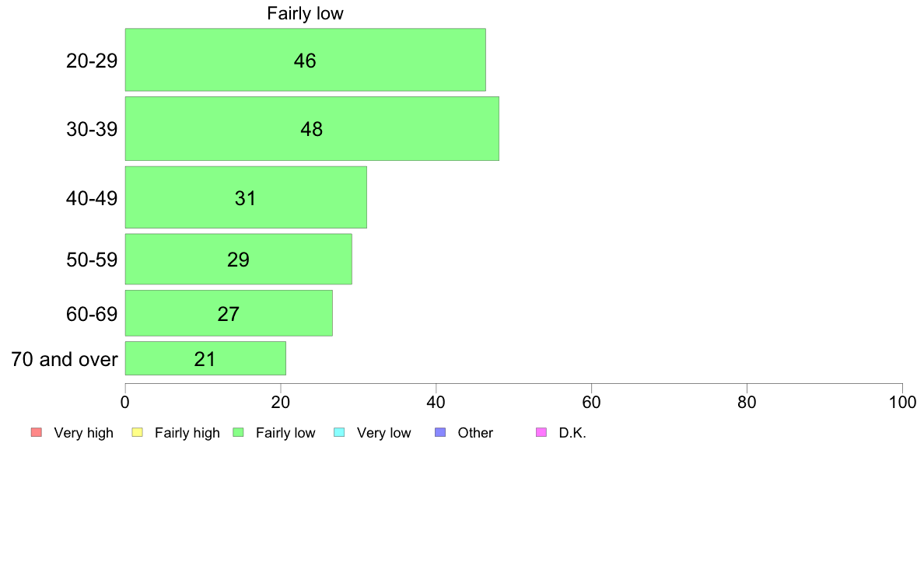Click the Very high legend text
This screenshot has height=572, width=924.
(x=84, y=433)
